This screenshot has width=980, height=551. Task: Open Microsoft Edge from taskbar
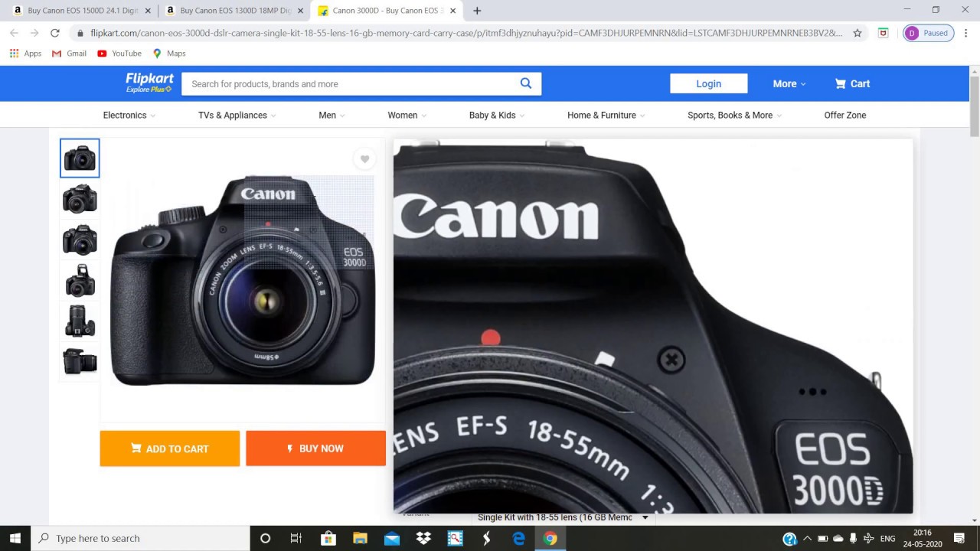[x=518, y=538]
